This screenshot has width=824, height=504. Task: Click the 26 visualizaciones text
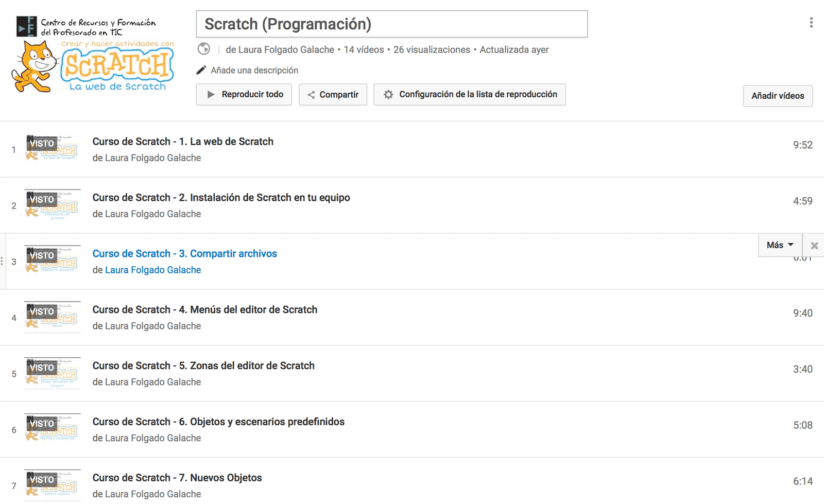432,50
